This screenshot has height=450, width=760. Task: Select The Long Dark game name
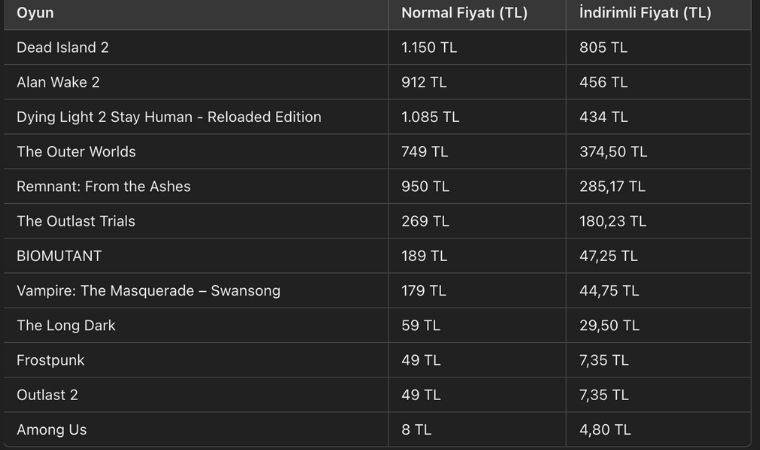[x=66, y=325]
